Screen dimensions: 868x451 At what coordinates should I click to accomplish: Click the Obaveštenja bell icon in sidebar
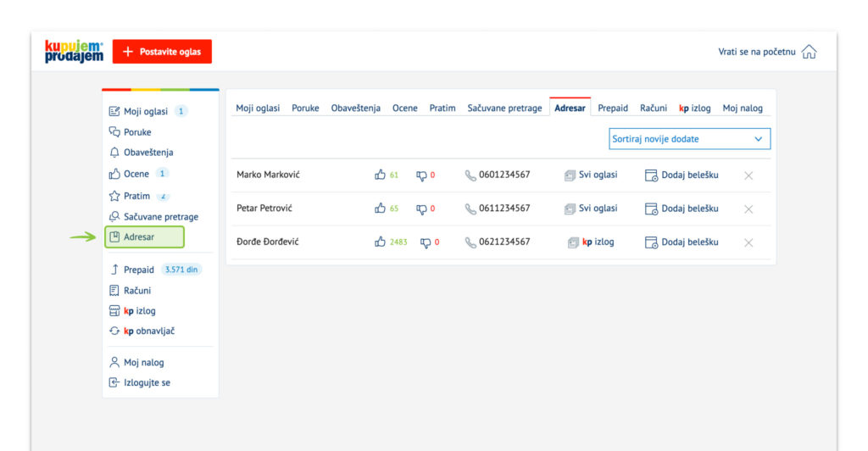coord(114,153)
